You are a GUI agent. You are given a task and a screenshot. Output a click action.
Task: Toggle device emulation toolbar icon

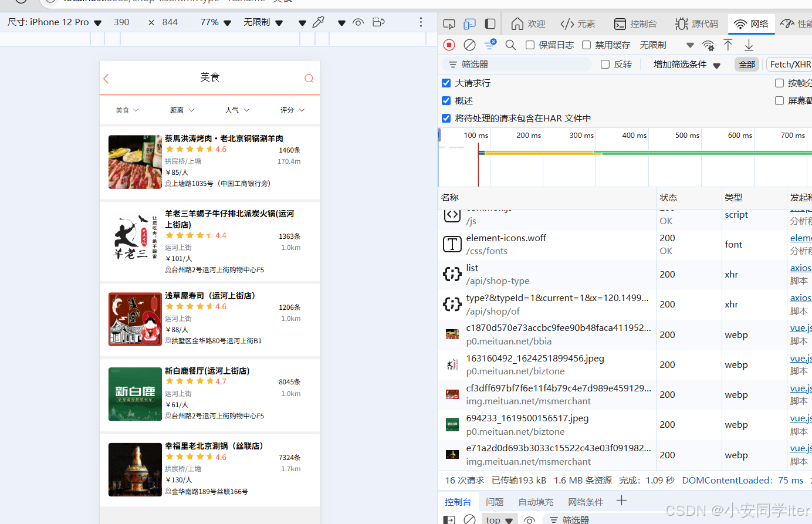pyautogui.click(x=469, y=24)
